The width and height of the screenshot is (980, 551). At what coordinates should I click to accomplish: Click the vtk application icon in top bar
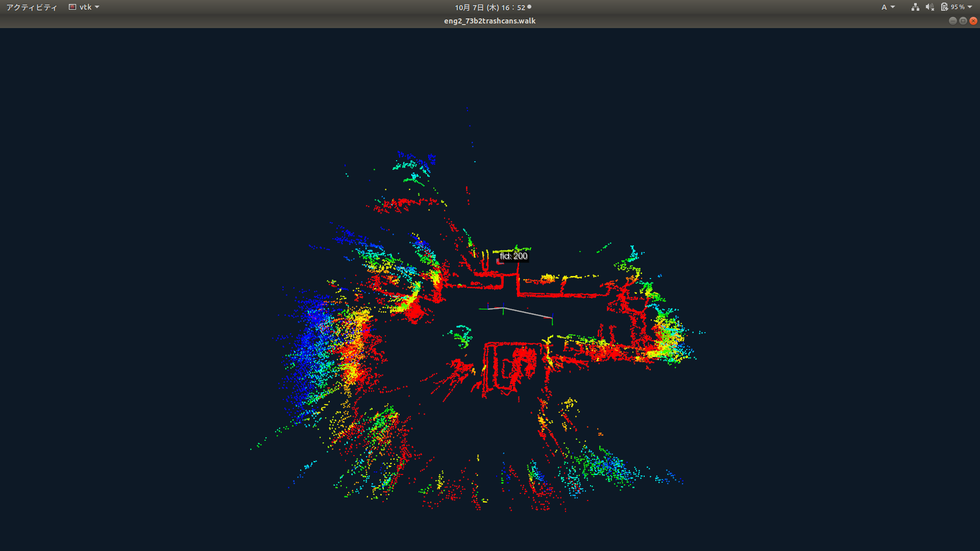[72, 7]
